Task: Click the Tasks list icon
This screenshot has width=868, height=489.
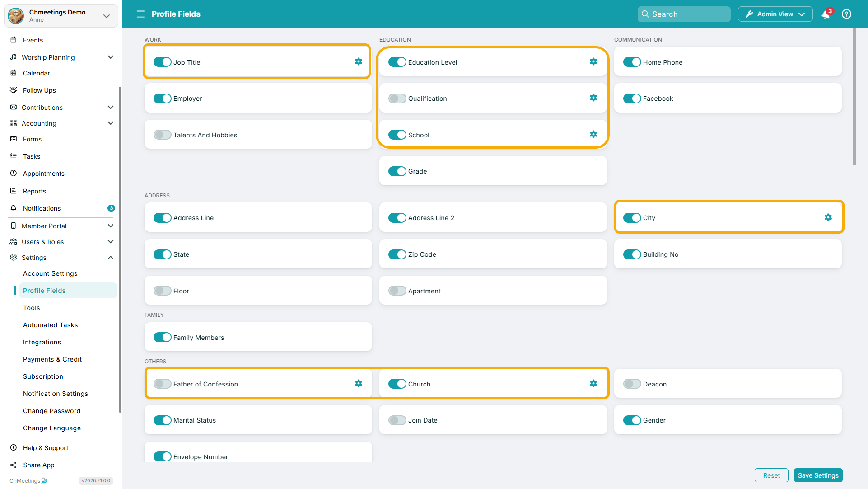Action: (14, 156)
